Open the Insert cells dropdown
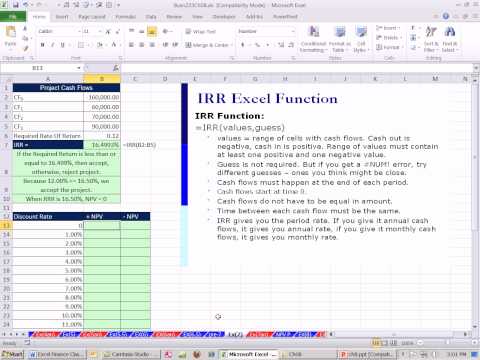The height and width of the screenshot is (360, 480). tap(389, 28)
